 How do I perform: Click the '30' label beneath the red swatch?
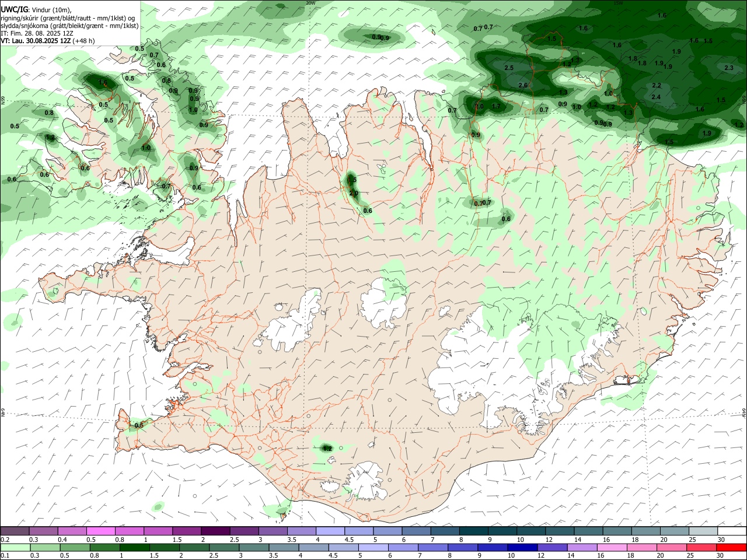click(721, 556)
